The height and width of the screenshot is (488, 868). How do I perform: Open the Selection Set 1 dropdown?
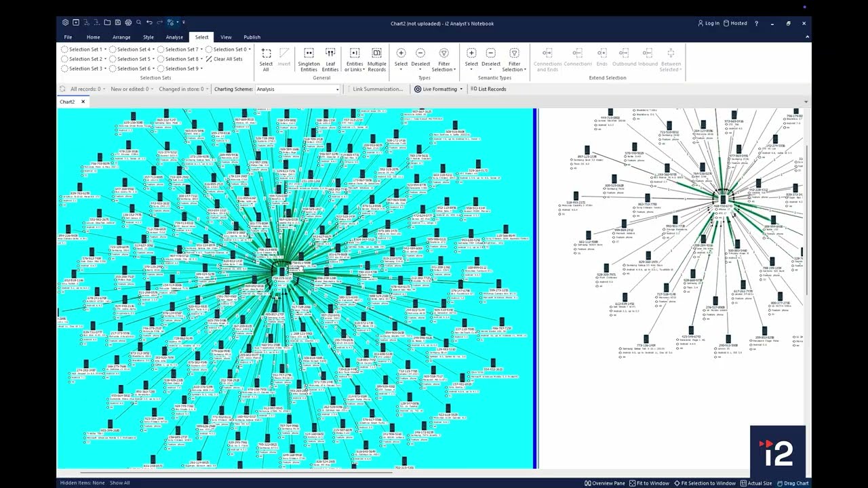coord(106,49)
